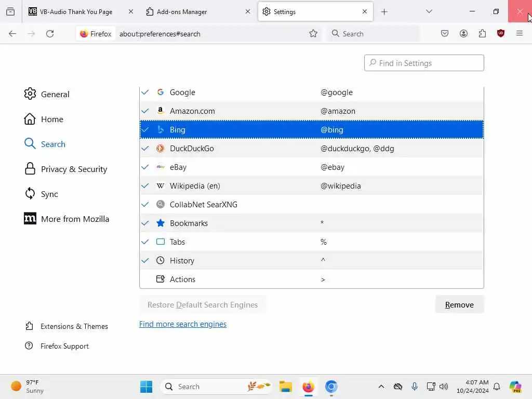This screenshot has height=399, width=532.
Task: Uncheck the Amazon.com checkbox
Action: 145,111
